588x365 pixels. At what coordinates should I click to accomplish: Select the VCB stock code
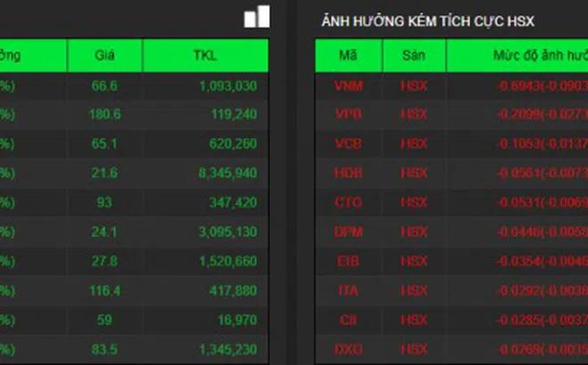click(348, 143)
